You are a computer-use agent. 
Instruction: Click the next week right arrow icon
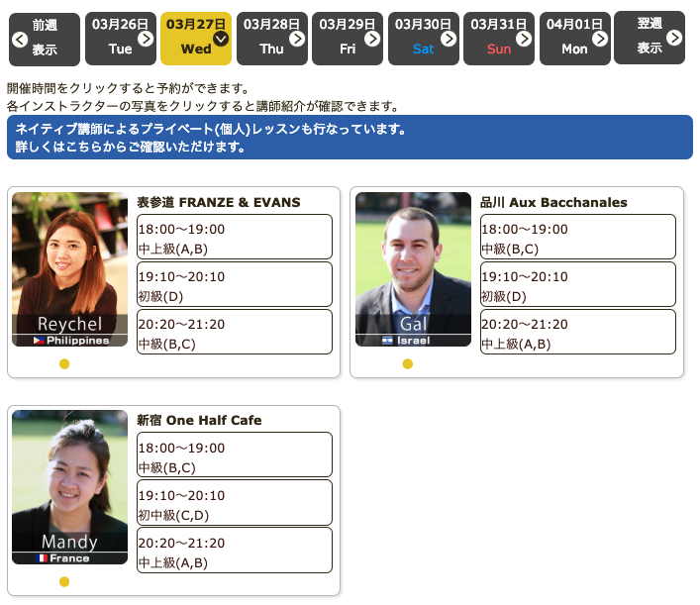coord(674,38)
